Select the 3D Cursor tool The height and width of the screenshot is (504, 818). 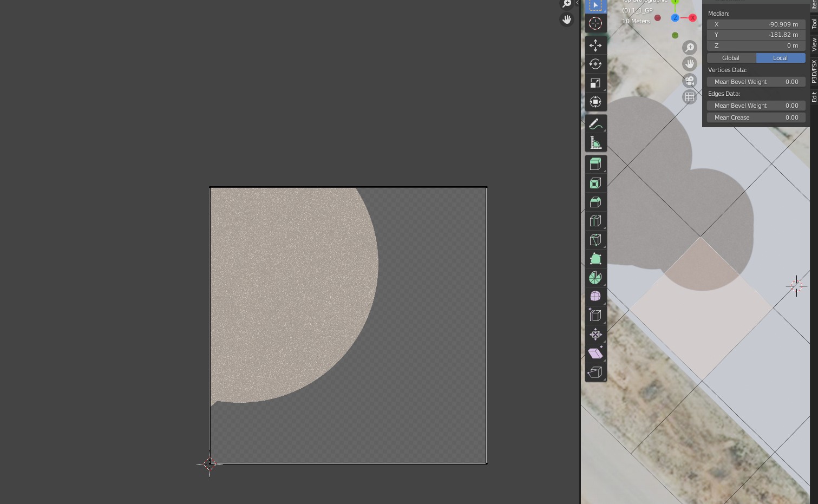(x=595, y=23)
